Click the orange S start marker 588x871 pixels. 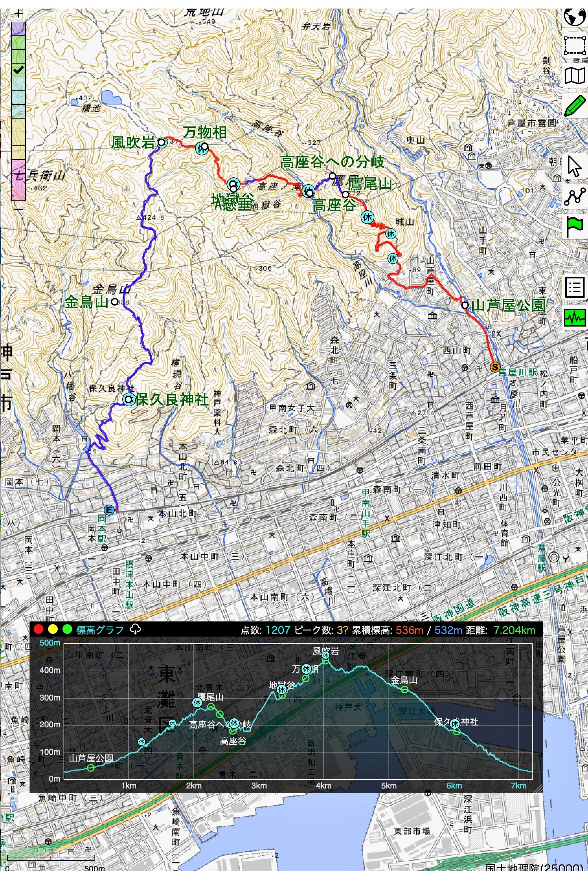coord(495,367)
